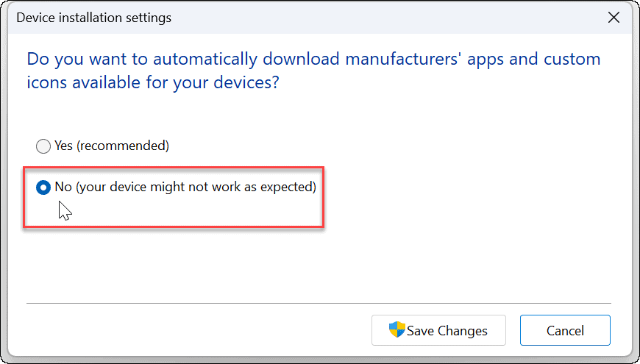Select the No radio button circle
Screen dimensions: 640x364
pos(43,188)
